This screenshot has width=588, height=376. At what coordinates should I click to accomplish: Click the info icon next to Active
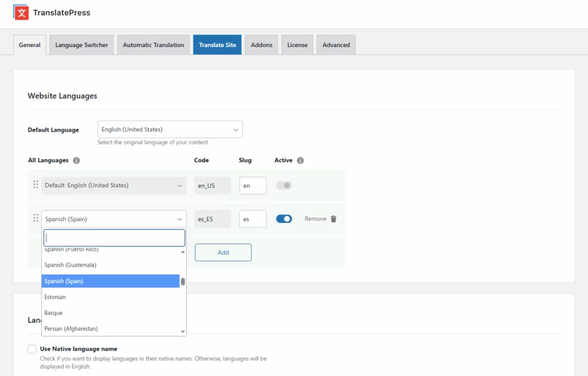(300, 160)
